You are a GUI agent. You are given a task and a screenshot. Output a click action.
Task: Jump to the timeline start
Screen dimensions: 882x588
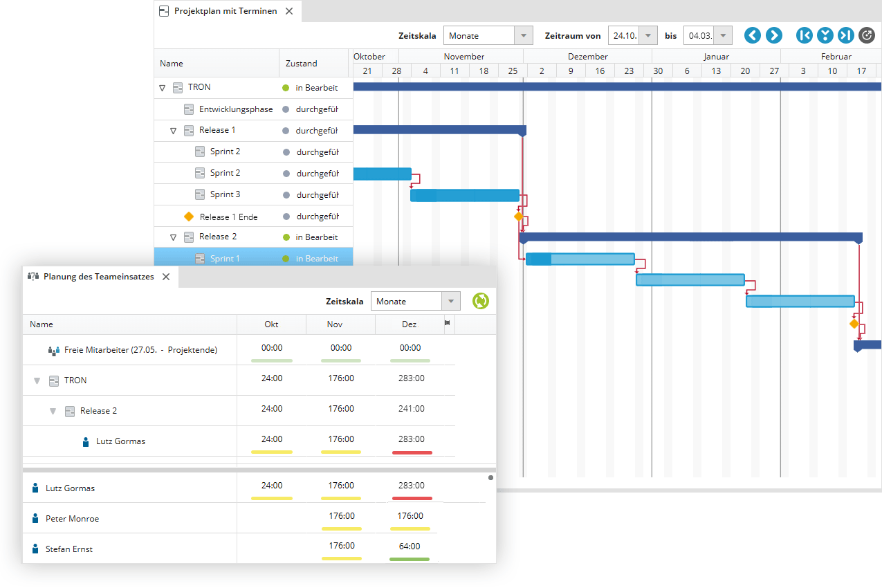(805, 35)
